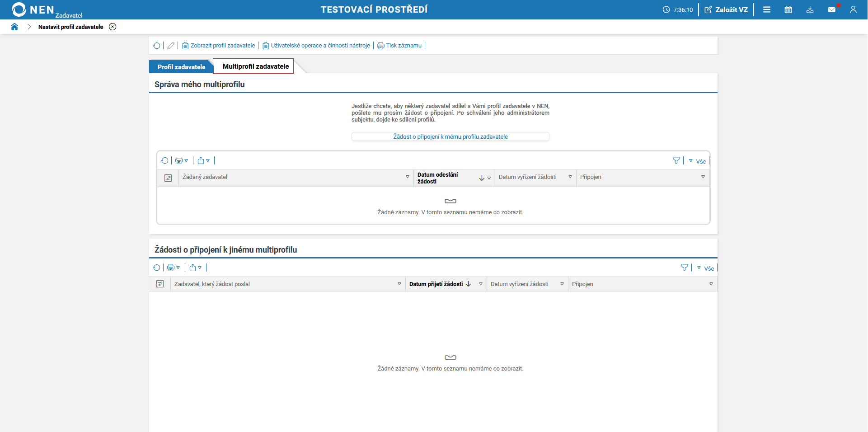Click the Žádaný zadavatel column header
The image size is (868, 432).
coord(296,177)
